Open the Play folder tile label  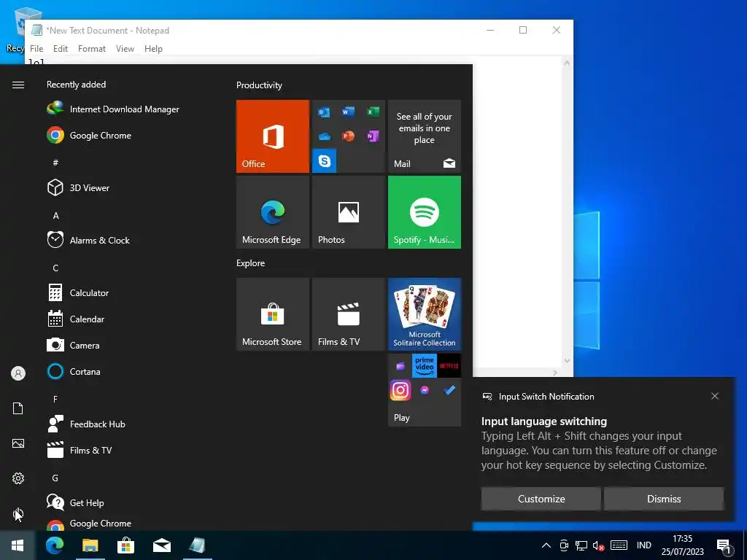402,418
